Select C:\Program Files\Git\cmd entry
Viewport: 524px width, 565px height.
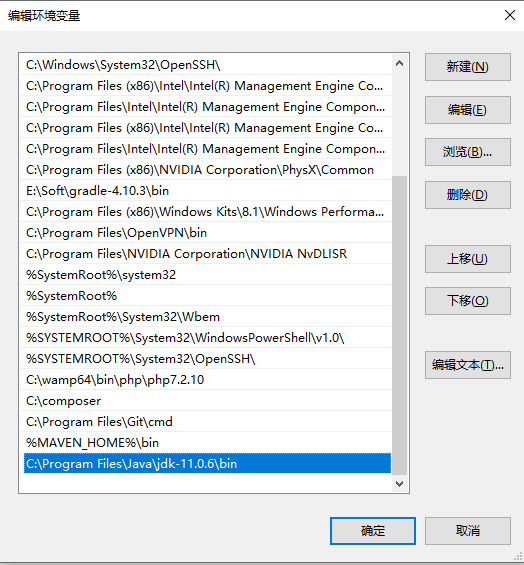click(x=205, y=422)
